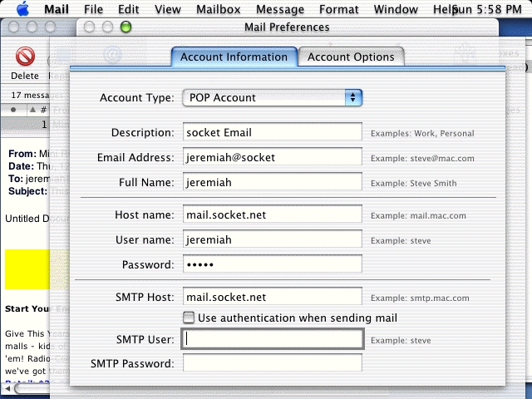Image resolution: width=532 pixels, height=399 pixels.
Task: Focus the Password field
Action: [273, 264]
